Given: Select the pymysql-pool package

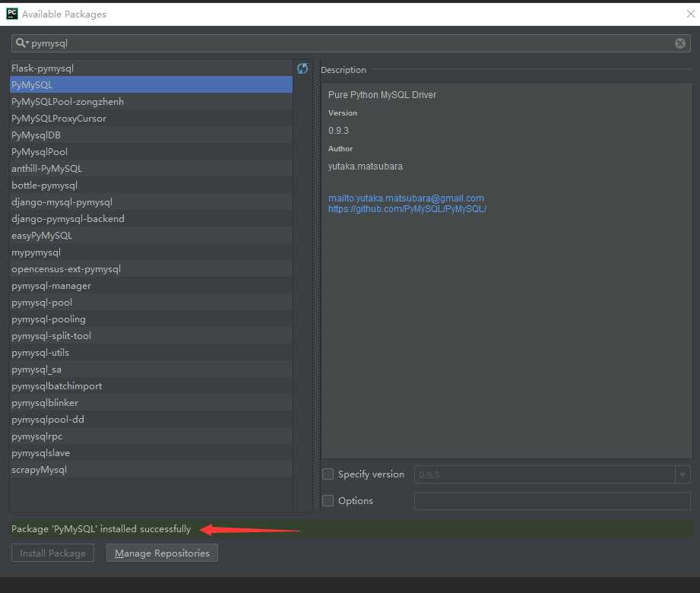Looking at the screenshot, I should (151, 303).
